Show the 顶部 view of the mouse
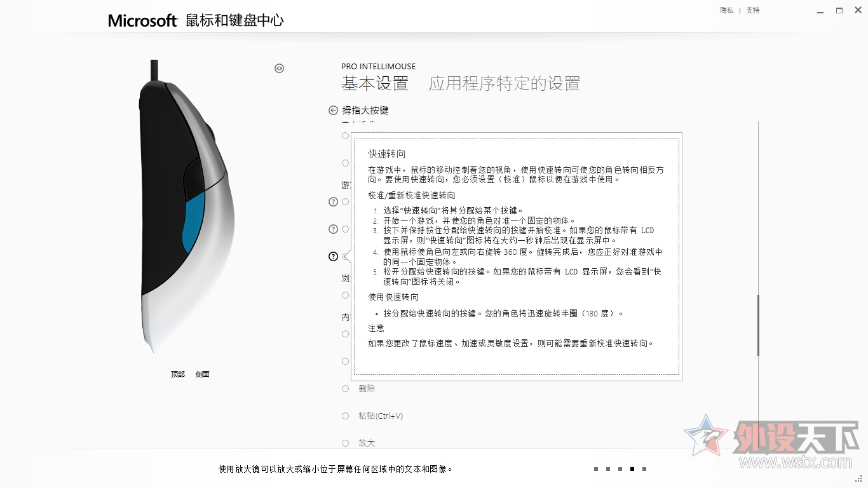Image resolution: width=868 pixels, height=488 pixels. (178, 374)
